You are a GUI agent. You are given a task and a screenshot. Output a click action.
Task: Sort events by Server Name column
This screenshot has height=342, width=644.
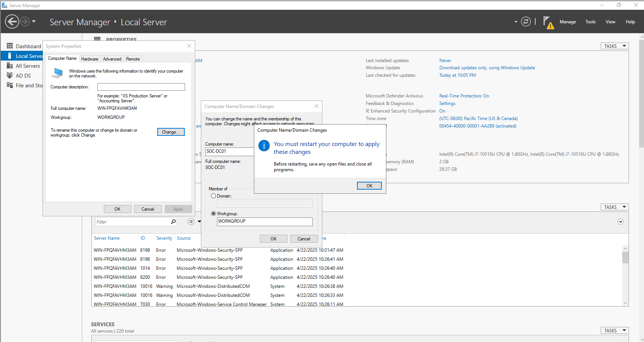click(x=107, y=238)
